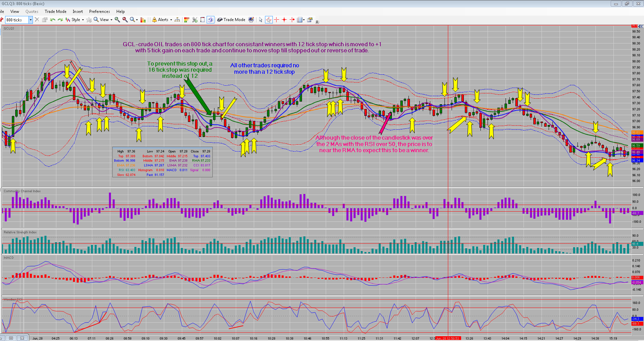Open the Trade Mode menu

(x=56, y=12)
